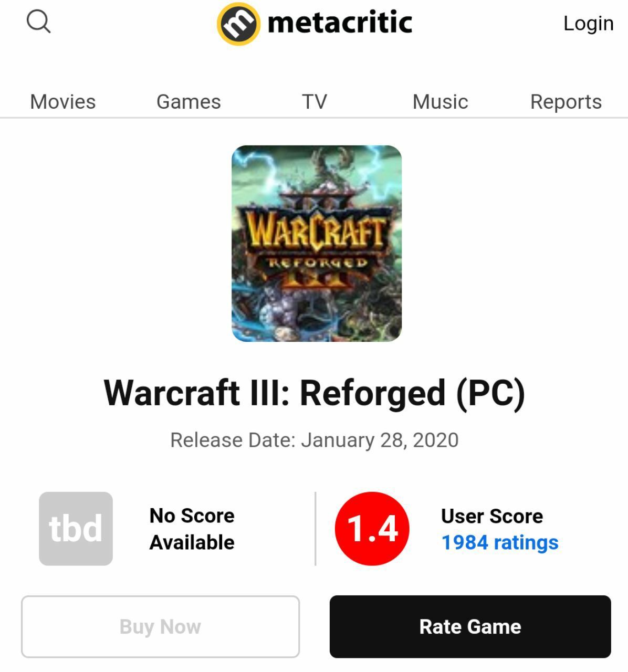Click the Metacritic yellow circle logo
Image resolution: width=628 pixels, height=672 pixels.
point(238,24)
